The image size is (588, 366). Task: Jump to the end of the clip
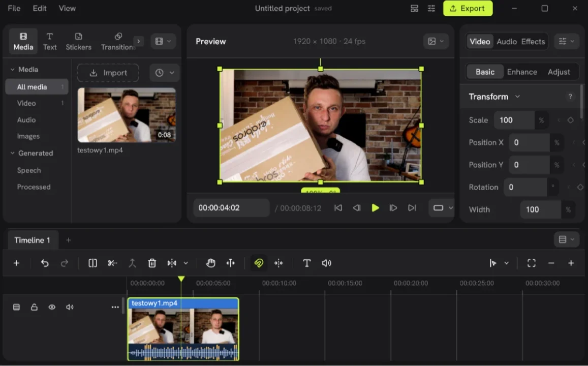coord(412,208)
